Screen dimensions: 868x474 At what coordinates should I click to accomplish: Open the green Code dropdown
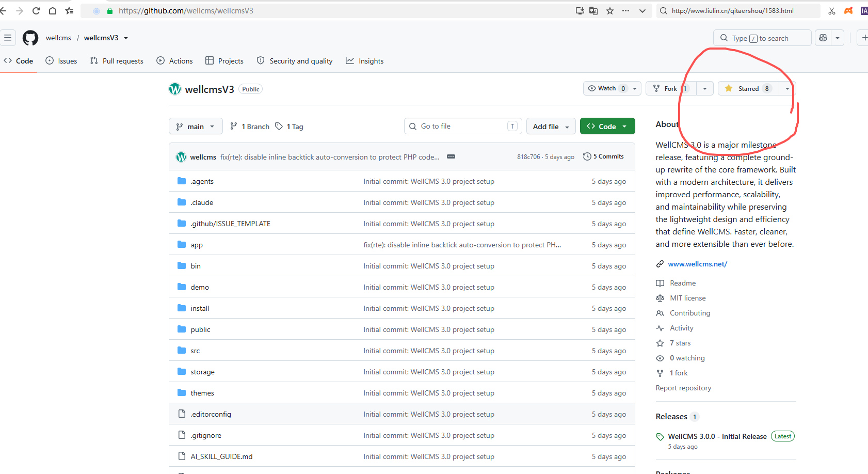[607, 126]
